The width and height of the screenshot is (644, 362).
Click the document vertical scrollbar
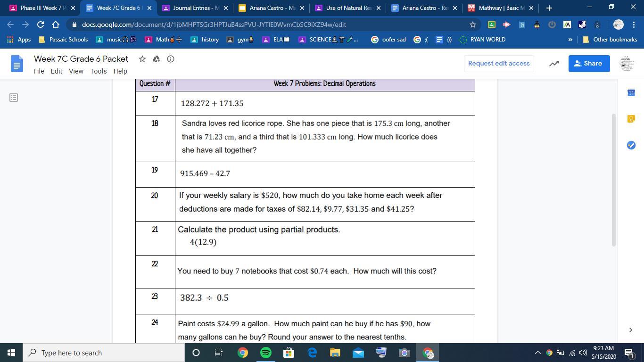click(x=614, y=179)
